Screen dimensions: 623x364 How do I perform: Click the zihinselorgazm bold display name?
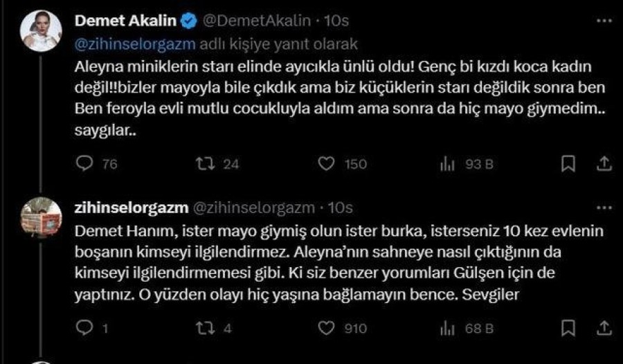pyautogui.click(x=128, y=207)
